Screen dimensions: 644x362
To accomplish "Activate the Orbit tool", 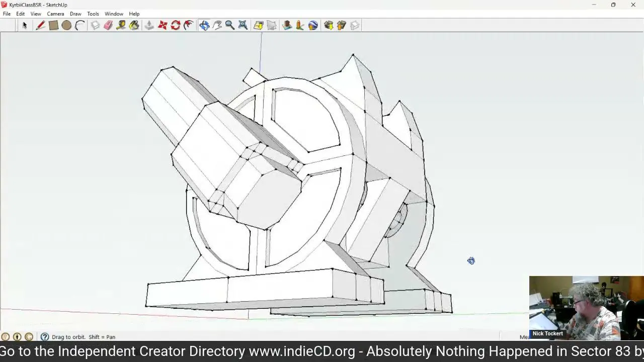I will pos(204,25).
